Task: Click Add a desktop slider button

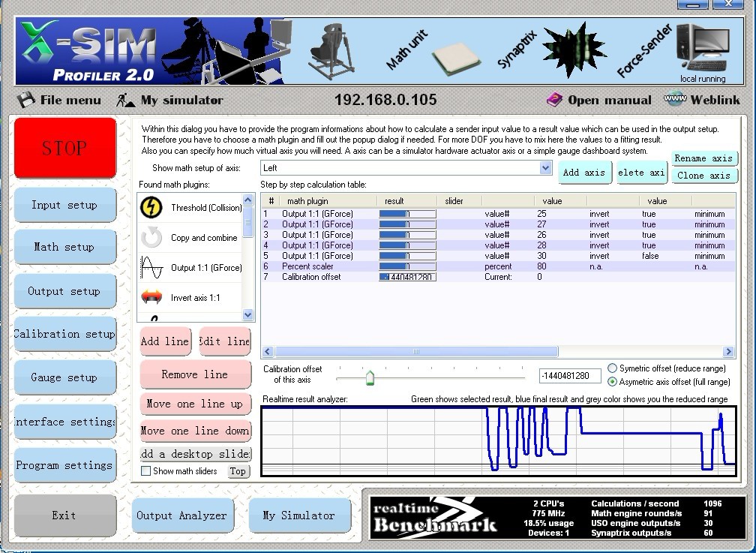Action: (x=195, y=454)
